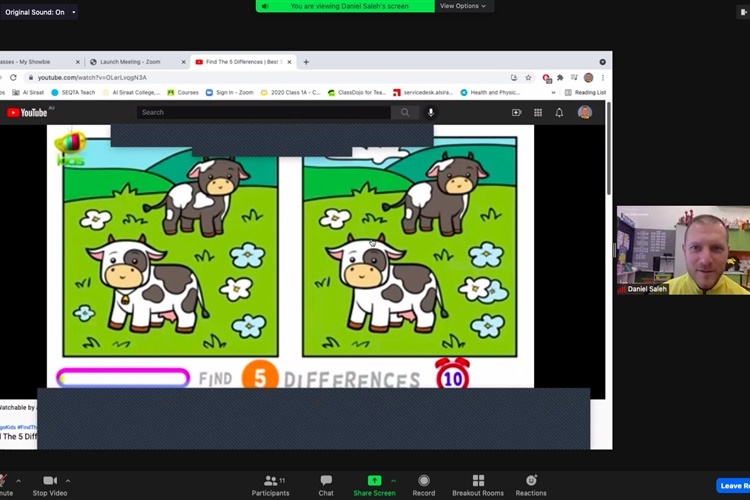Screen dimensions: 750x500
Task: Select the Find The 5 Differences tab
Action: point(243,62)
